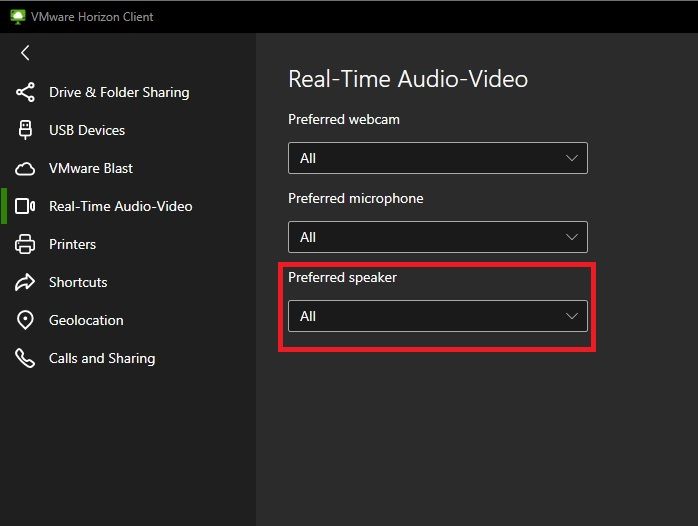The image size is (698, 526).
Task: Click the Geolocation pin icon
Action: coord(25,320)
